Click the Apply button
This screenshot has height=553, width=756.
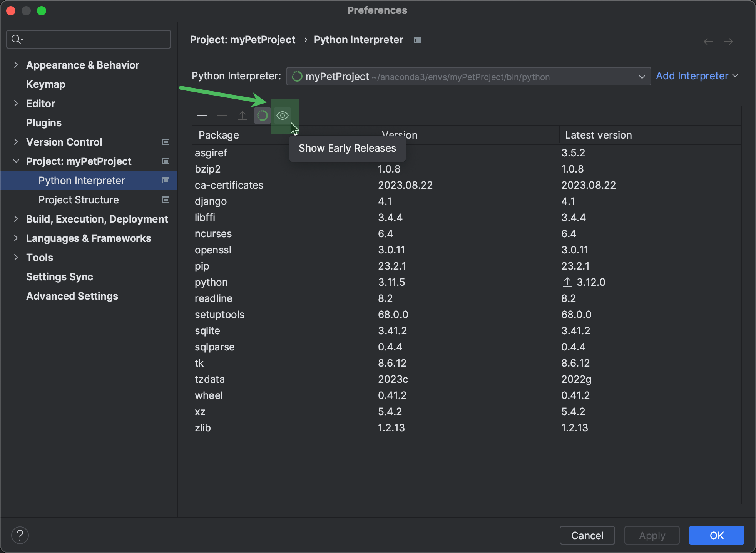click(x=652, y=535)
